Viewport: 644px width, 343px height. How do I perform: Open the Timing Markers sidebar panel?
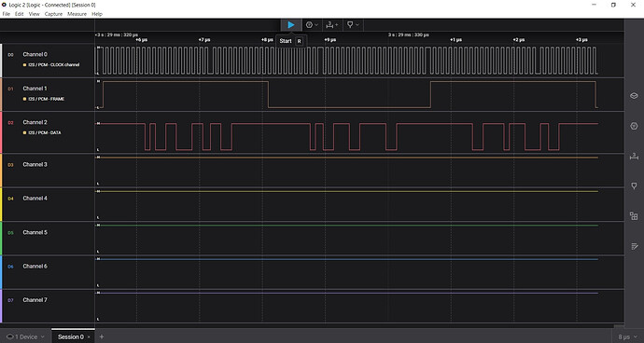tap(634, 185)
